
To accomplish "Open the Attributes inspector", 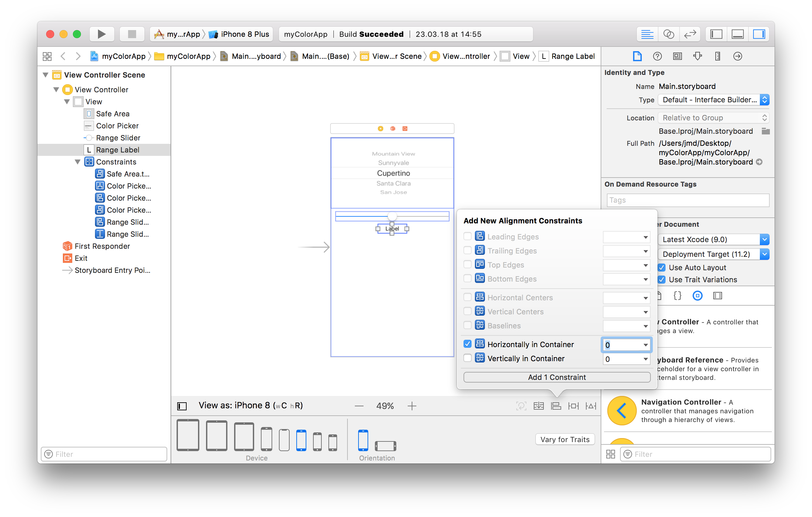I will click(x=697, y=56).
